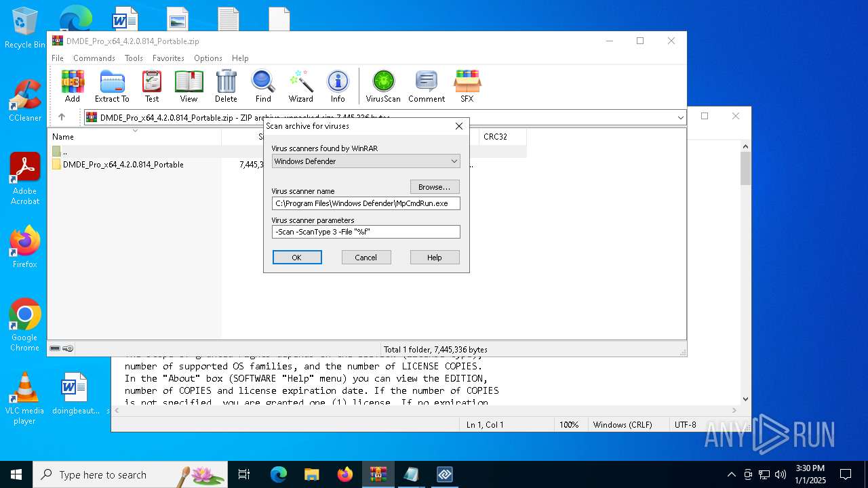This screenshot has width=868, height=488.
Task: Go up one folder using arrow icon
Action: click(62, 117)
